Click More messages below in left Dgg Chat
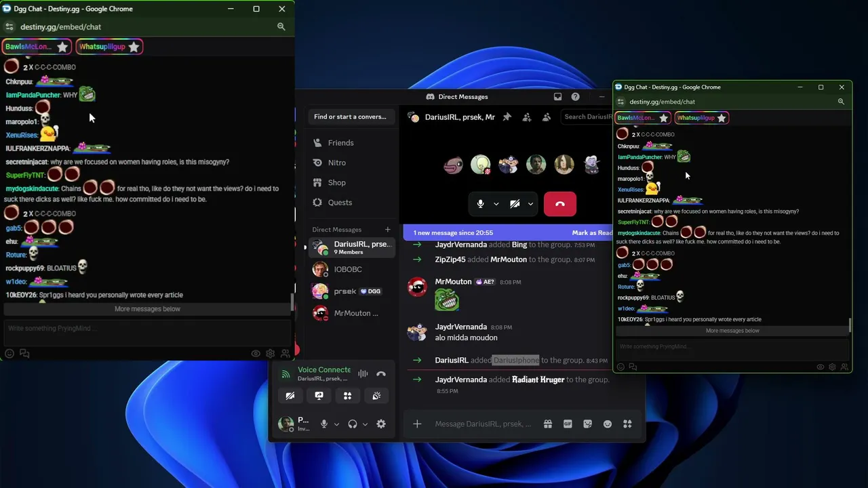Image resolution: width=868 pixels, height=488 pixels. click(147, 309)
